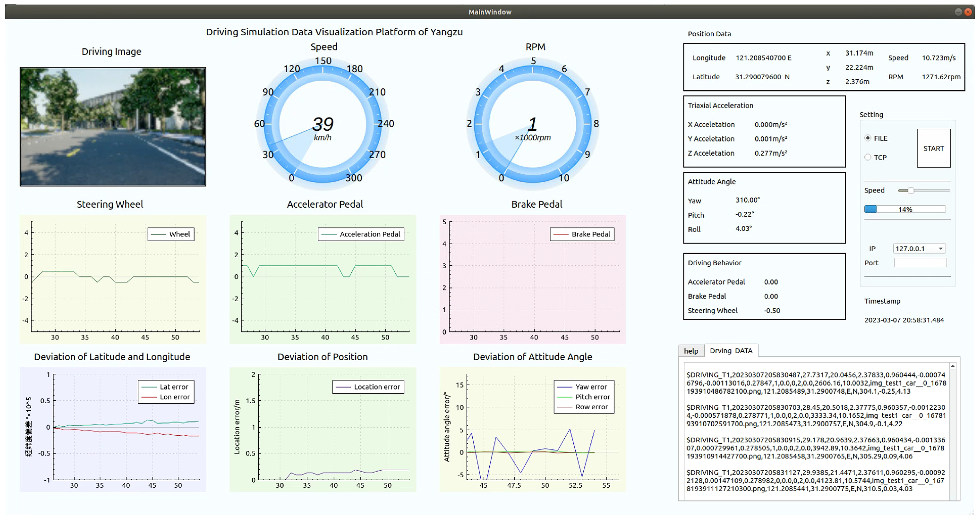Image resolution: width=980 pixels, height=520 pixels.
Task: Click the Driving Image thumbnail
Action: click(x=113, y=127)
